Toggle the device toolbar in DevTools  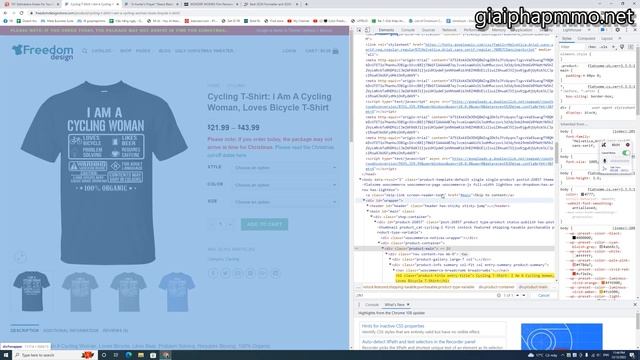[x=367, y=30]
